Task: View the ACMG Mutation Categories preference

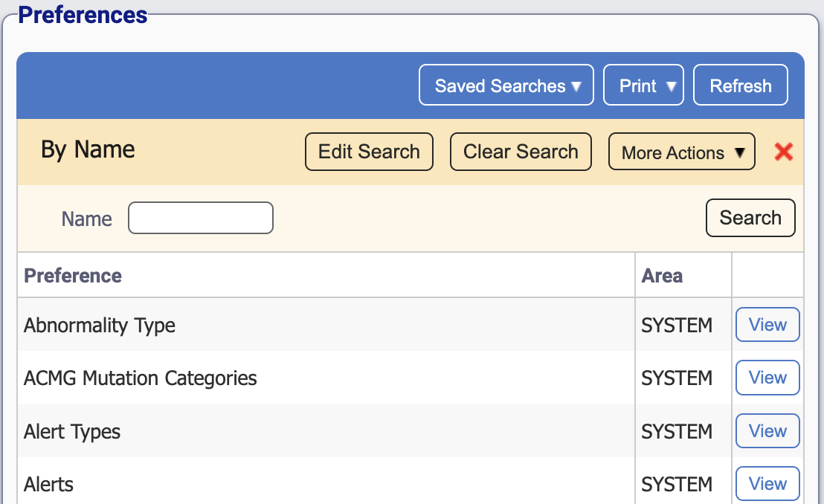Action: 767,378
